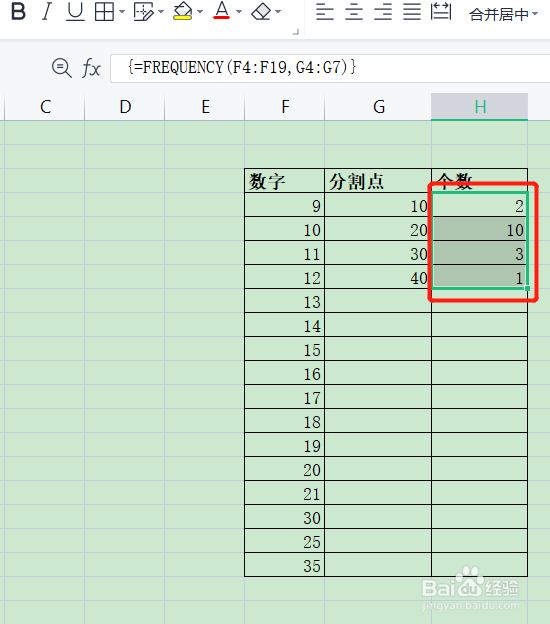The width and height of the screenshot is (550, 624).
Task: Open fill color dropdown arrow
Action: click(x=200, y=12)
